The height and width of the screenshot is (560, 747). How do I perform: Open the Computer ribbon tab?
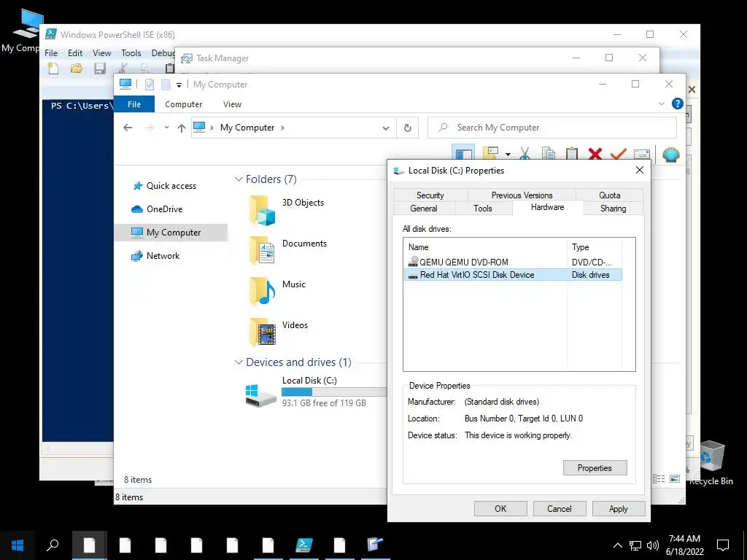coord(183,104)
